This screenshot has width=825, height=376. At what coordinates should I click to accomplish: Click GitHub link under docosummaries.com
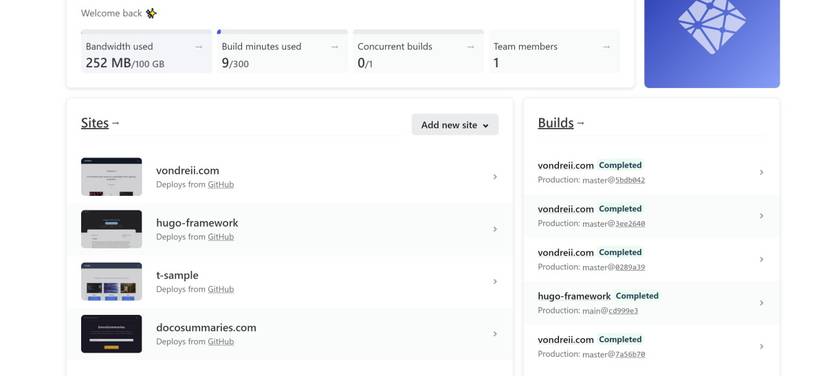221,341
